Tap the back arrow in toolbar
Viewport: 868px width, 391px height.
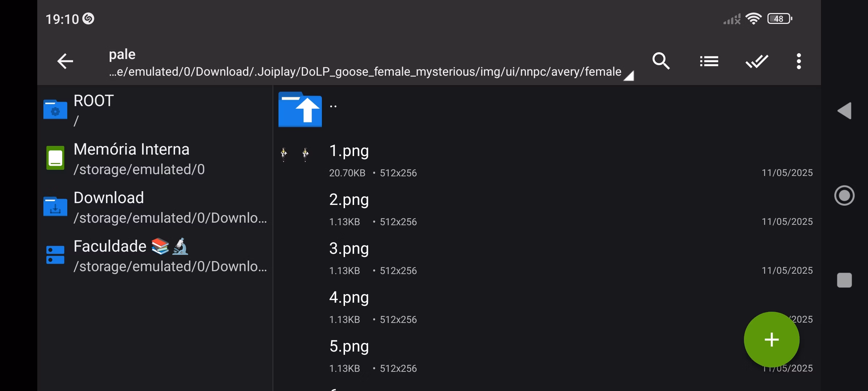[65, 61]
